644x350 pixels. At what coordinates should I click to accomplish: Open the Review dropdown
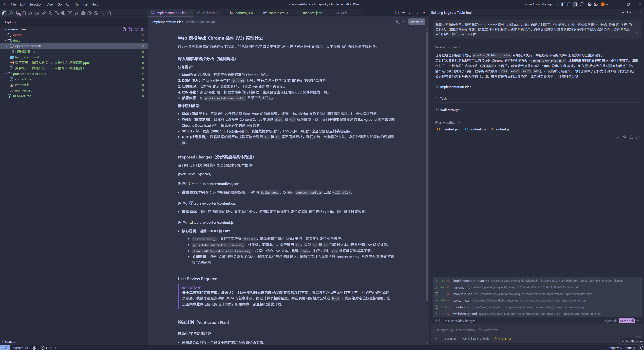416,22
